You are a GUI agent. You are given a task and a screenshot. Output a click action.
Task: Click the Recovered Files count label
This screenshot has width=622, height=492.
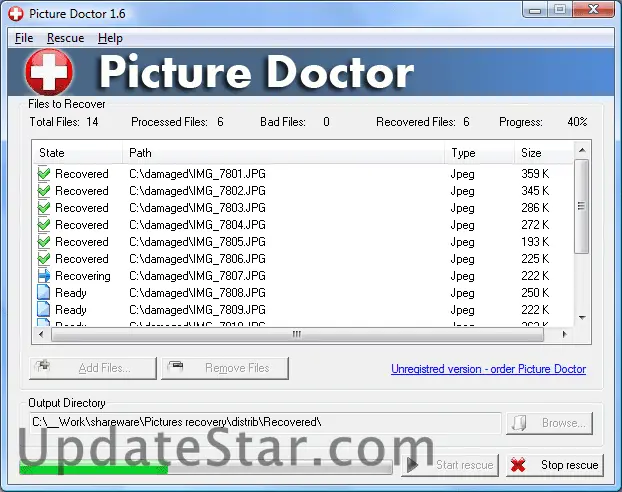(423, 122)
